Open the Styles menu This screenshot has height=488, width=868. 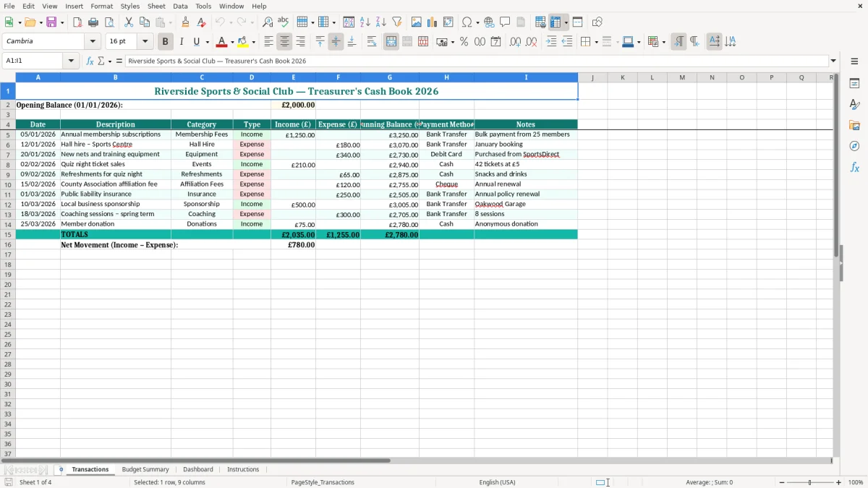pos(130,6)
